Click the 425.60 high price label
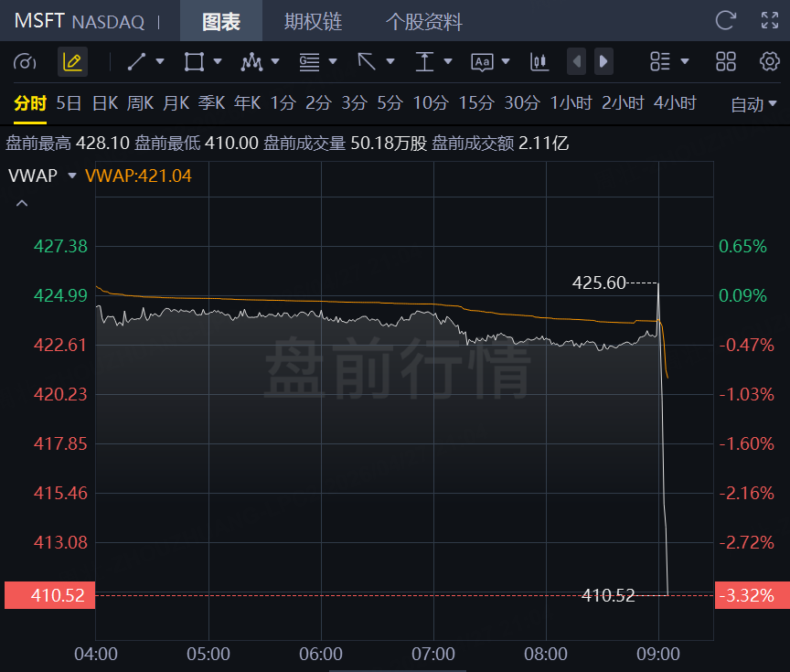 pyautogui.click(x=599, y=283)
